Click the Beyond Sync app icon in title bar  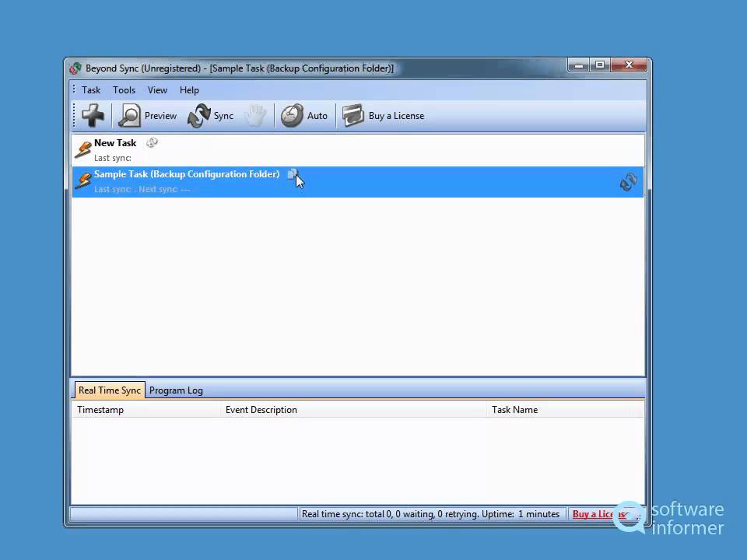tap(75, 68)
